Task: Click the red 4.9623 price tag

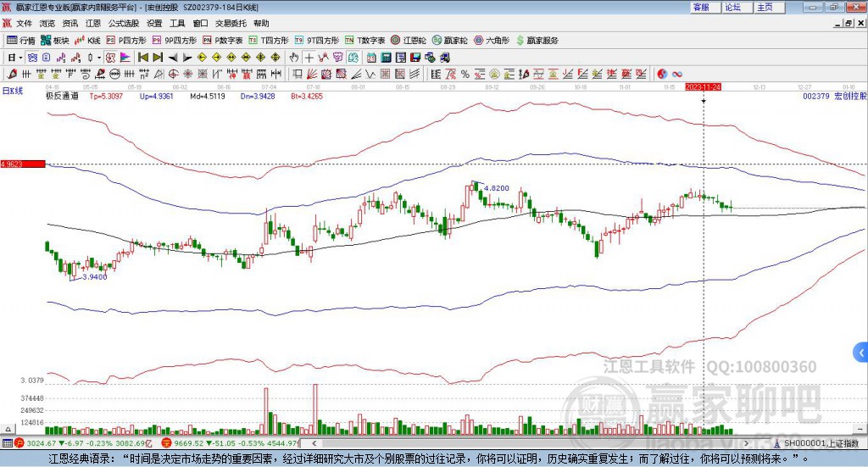Action: pos(23,164)
